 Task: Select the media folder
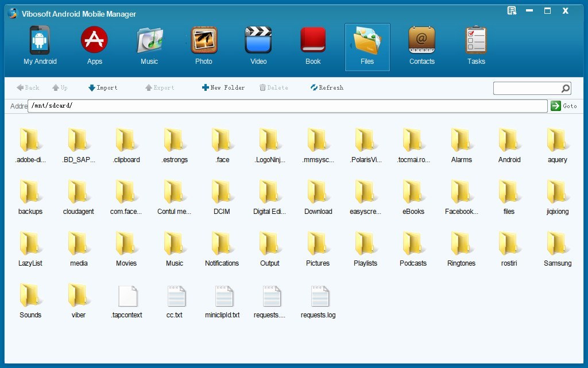click(78, 250)
